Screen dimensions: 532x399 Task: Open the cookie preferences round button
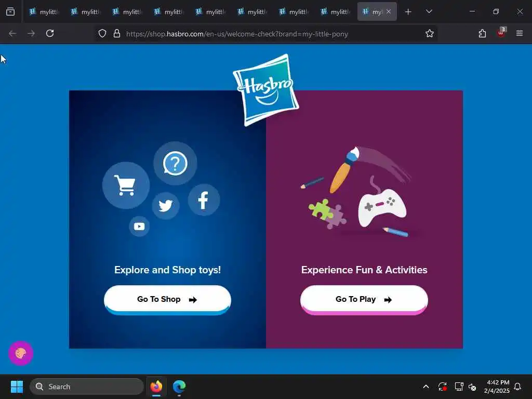pyautogui.click(x=21, y=353)
